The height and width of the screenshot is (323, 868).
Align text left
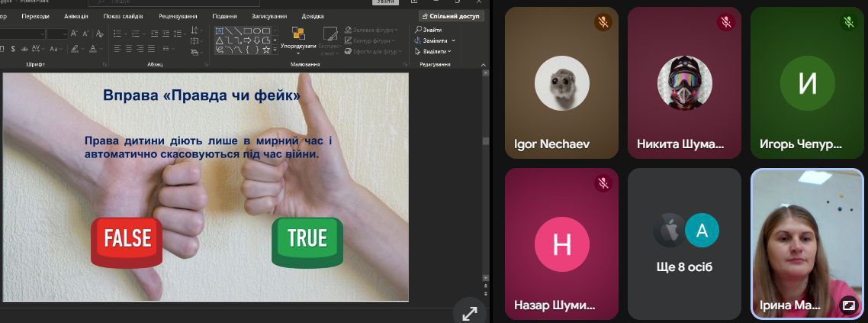click(x=117, y=49)
